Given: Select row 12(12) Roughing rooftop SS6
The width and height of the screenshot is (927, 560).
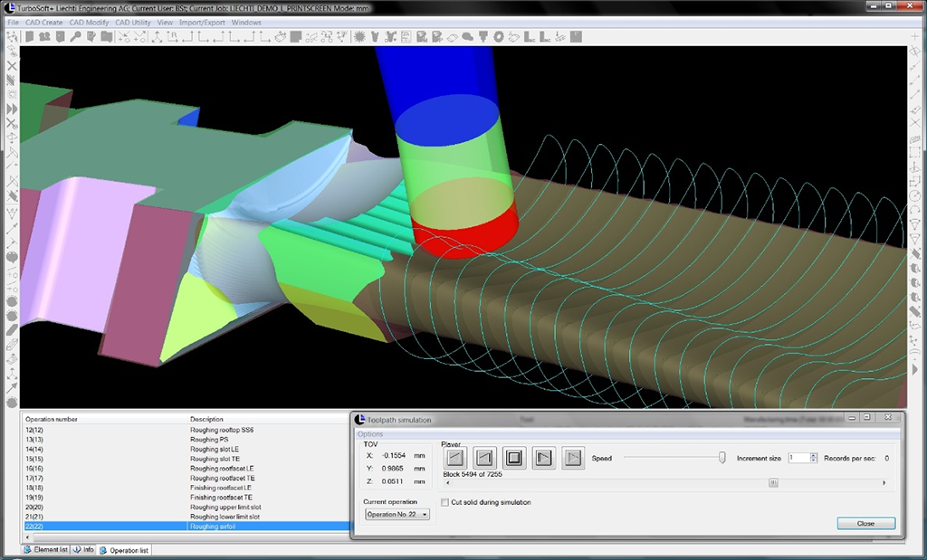Looking at the screenshot, I should click(x=186, y=430).
